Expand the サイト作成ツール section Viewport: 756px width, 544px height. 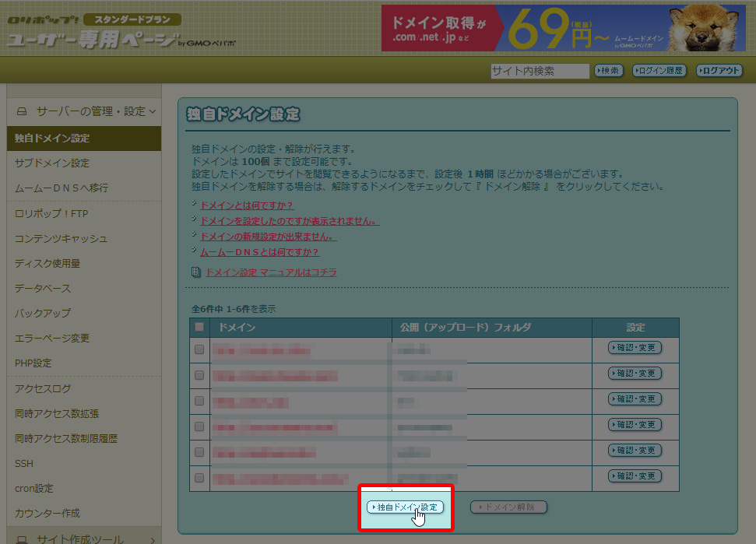click(86, 539)
